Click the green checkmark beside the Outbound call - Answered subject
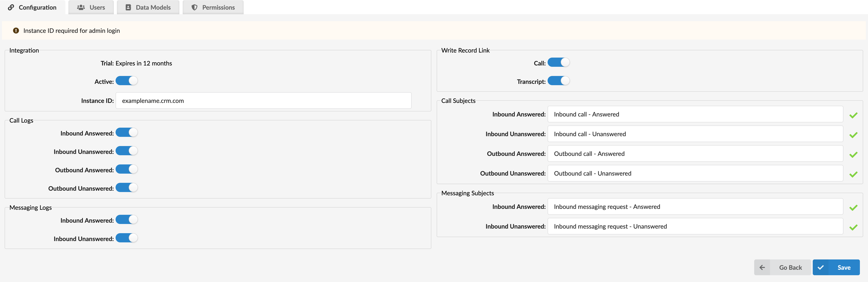This screenshot has height=282, width=868. click(x=853, y=155)
